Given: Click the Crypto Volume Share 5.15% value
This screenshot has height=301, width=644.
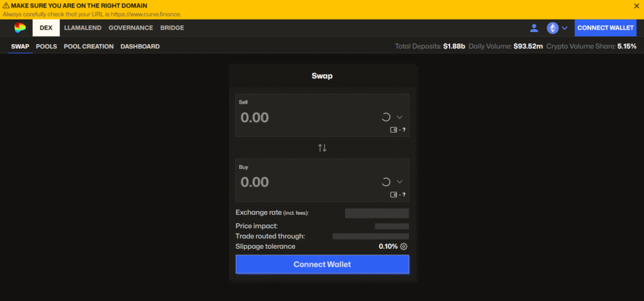Looking at the screenshot, I should pyautogui.click(x=627, y=47).
